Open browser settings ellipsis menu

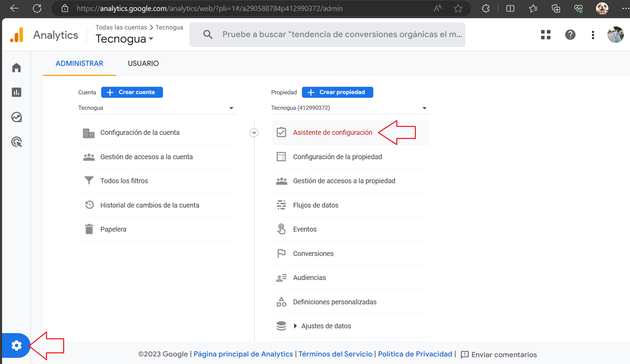pyautogui.click(x=625, y=9)
